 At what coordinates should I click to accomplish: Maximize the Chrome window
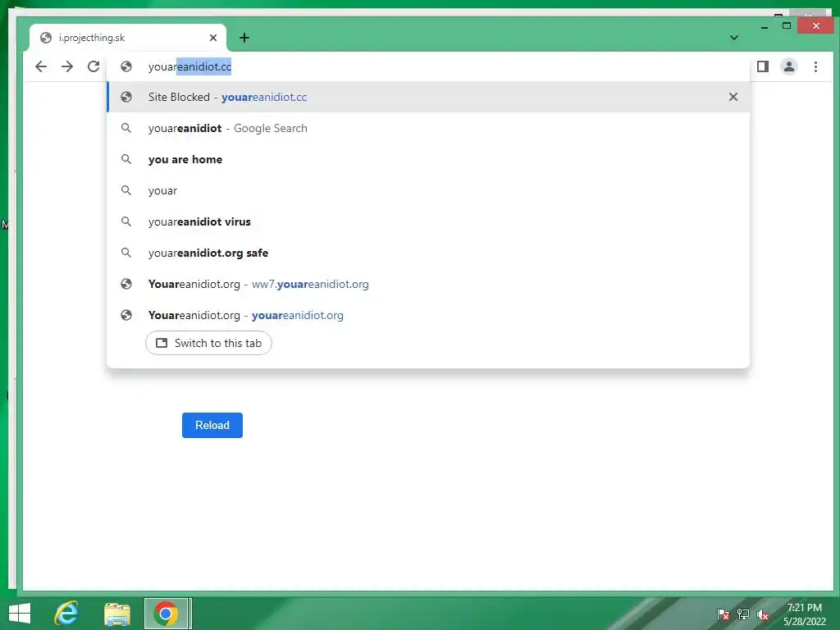787,25
